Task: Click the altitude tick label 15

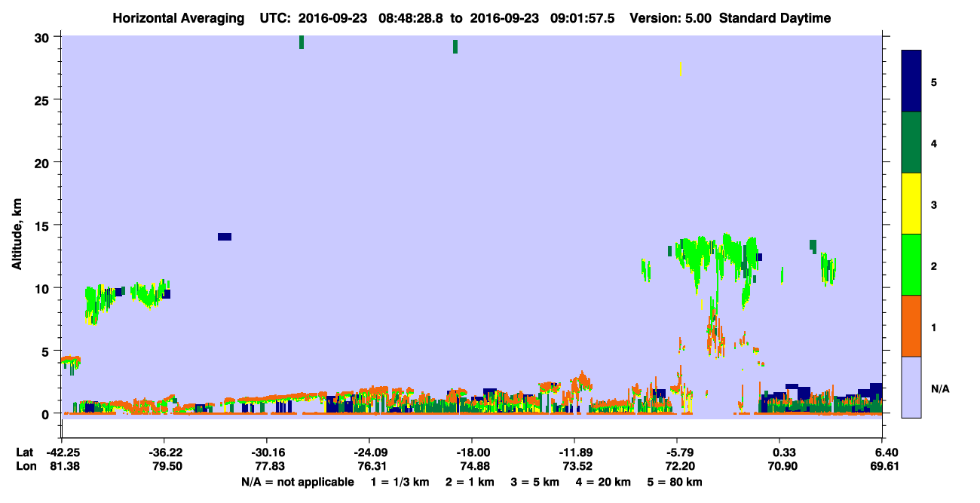Action: pyautogui.click(x=43, y=225)
